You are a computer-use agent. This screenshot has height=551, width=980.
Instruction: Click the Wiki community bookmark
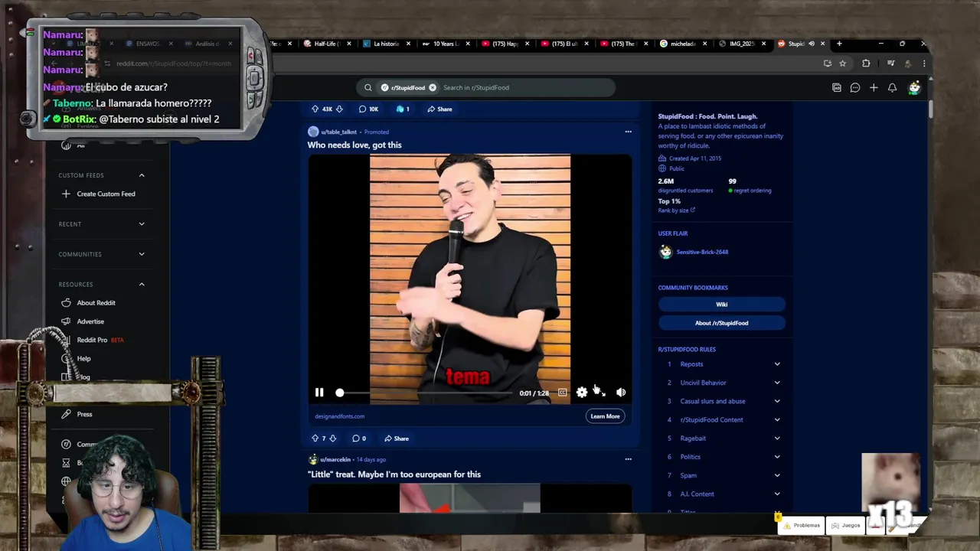point(721,305)
